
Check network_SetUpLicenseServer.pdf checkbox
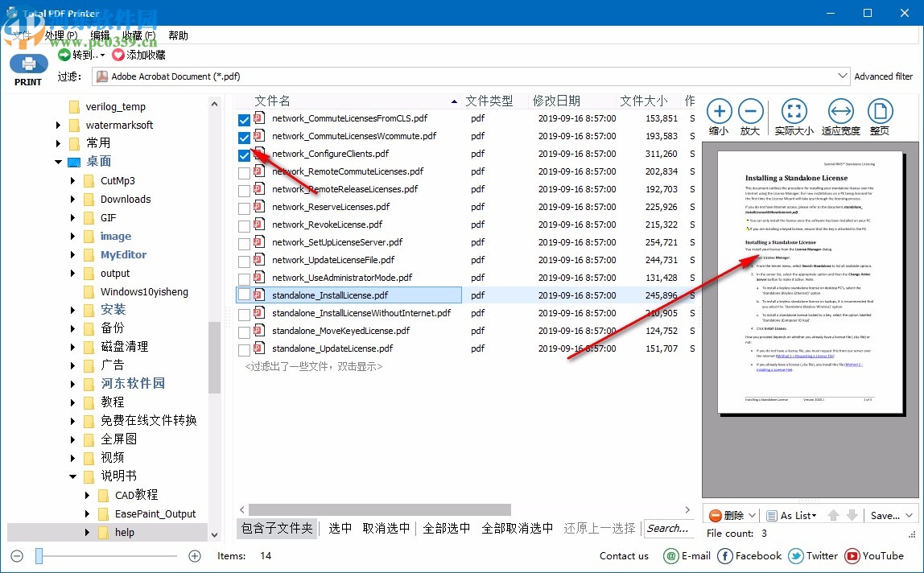(244, 244)
